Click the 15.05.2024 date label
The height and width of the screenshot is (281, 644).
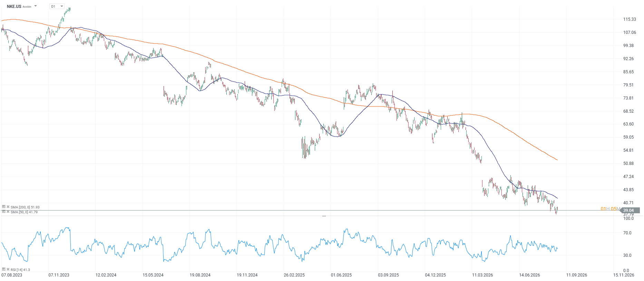153,275
